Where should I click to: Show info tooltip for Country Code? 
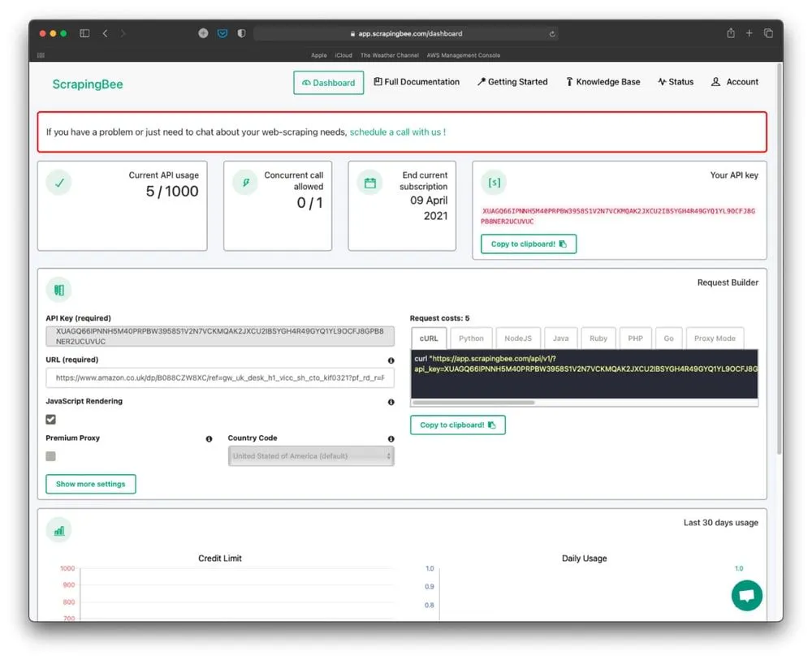tap(391, 438)
